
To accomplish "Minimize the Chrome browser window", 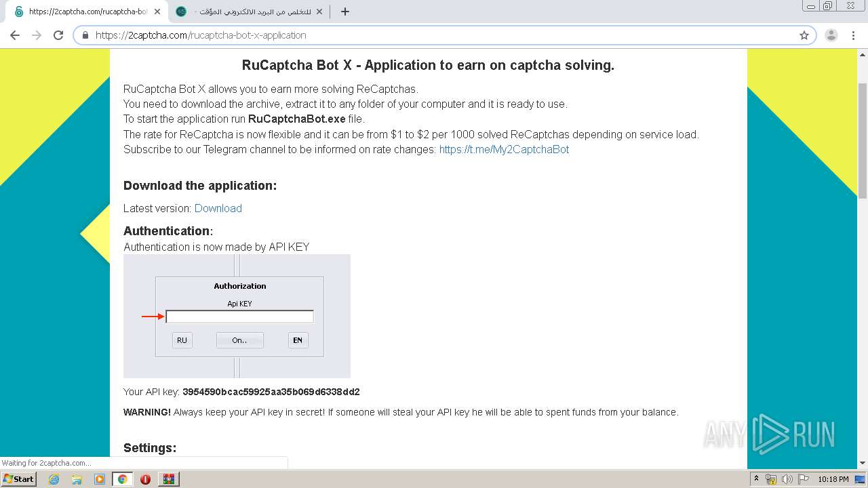I will pos(812,5).
